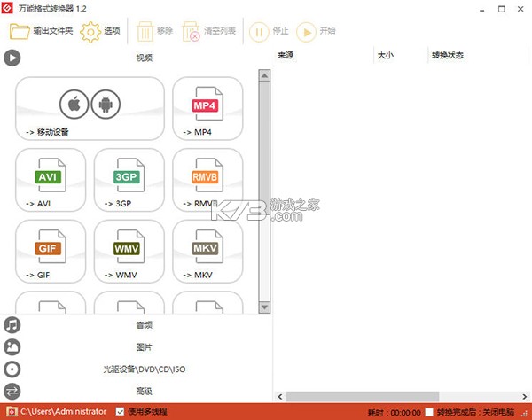
Task: Expand the optical drive DVD\CD\ISO section
Action: [x=136, y=369]
